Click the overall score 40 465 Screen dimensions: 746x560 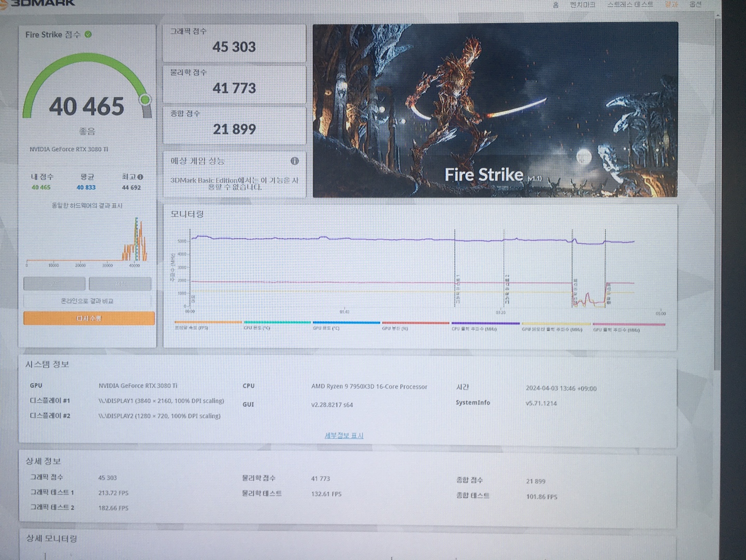(x=87, y=107)
